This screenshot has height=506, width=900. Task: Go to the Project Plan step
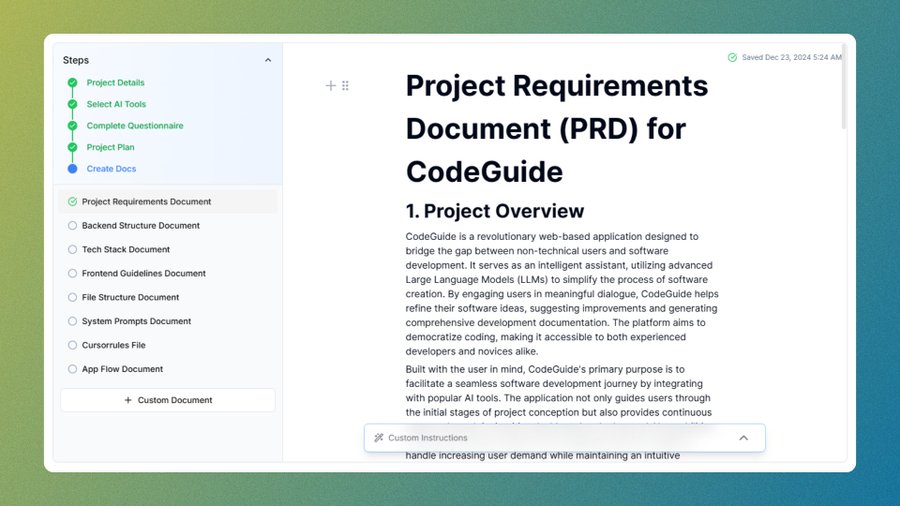coord(110,147)
